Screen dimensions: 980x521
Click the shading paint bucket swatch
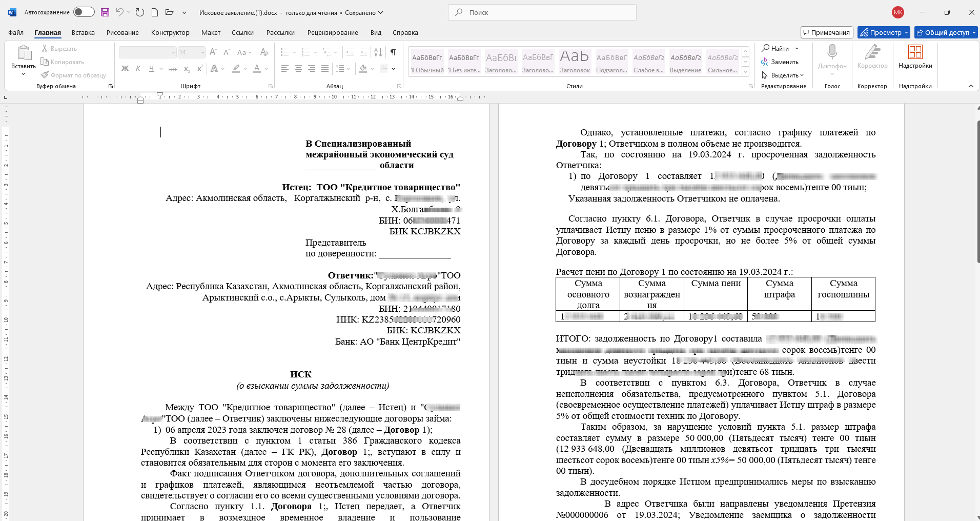coord(363,69)
